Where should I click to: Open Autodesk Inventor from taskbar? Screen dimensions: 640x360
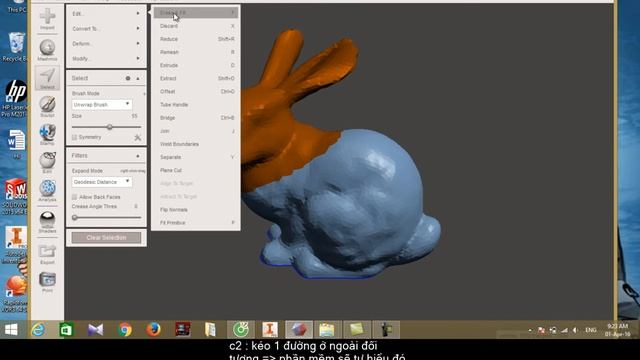(270, 329)
